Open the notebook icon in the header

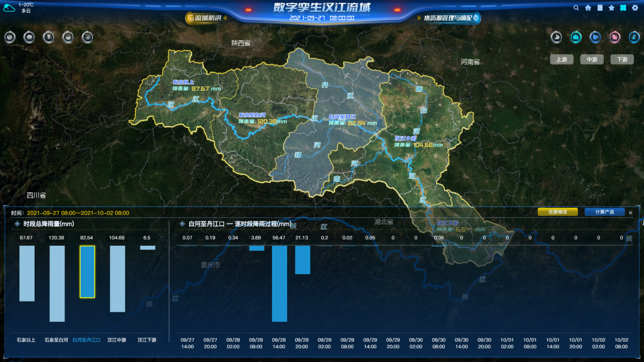[x=600, y=8]
